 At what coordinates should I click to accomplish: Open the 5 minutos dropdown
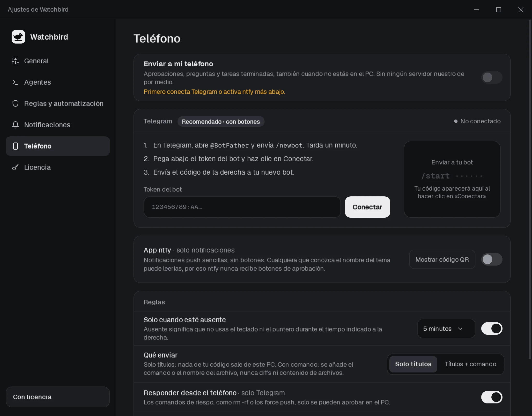tap(446, 328)
